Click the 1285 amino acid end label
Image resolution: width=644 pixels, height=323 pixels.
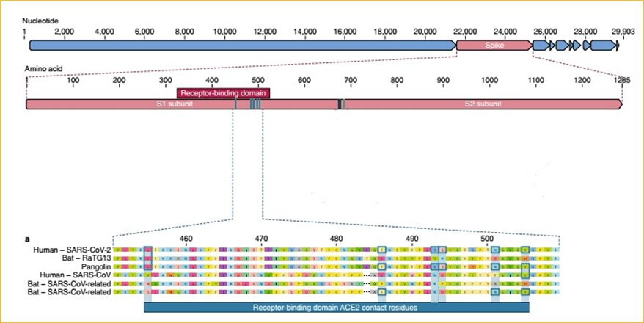tap(621, 79)
